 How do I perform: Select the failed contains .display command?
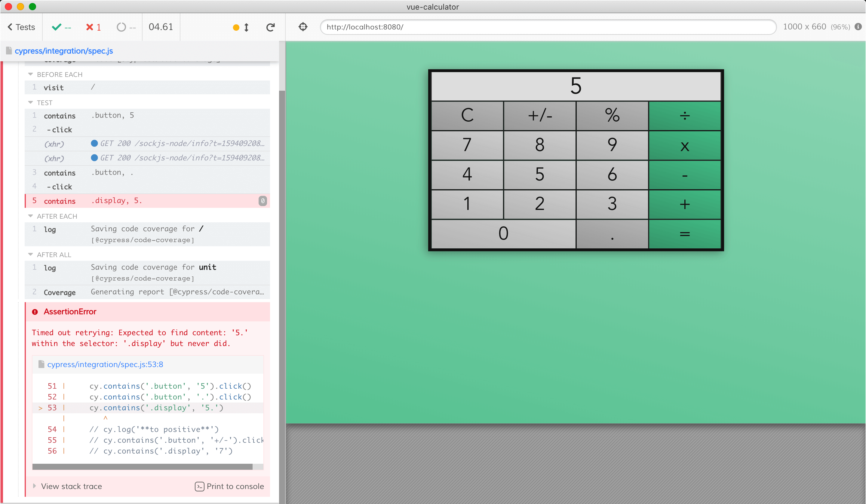click(147, 201)
